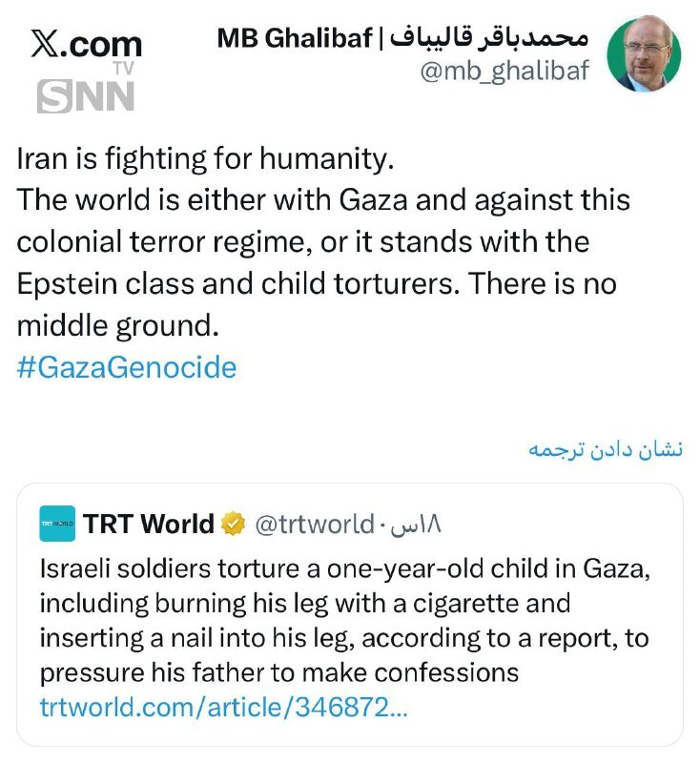
Task: Click the quoted tweet's date stamp
Action: (x=418, y=524)
